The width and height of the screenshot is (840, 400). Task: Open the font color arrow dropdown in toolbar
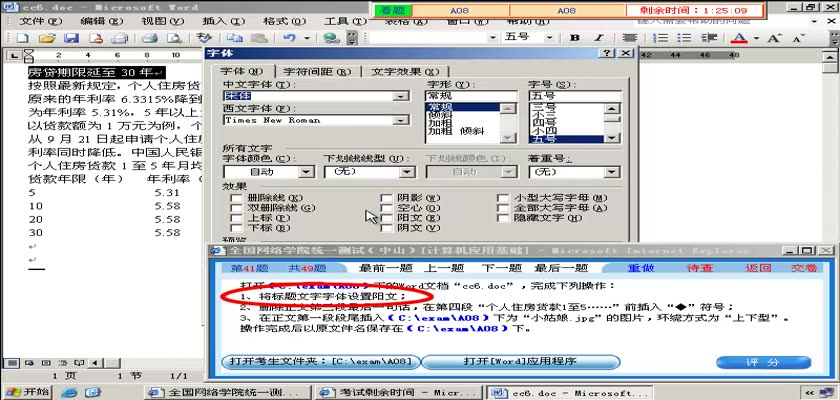756,38
